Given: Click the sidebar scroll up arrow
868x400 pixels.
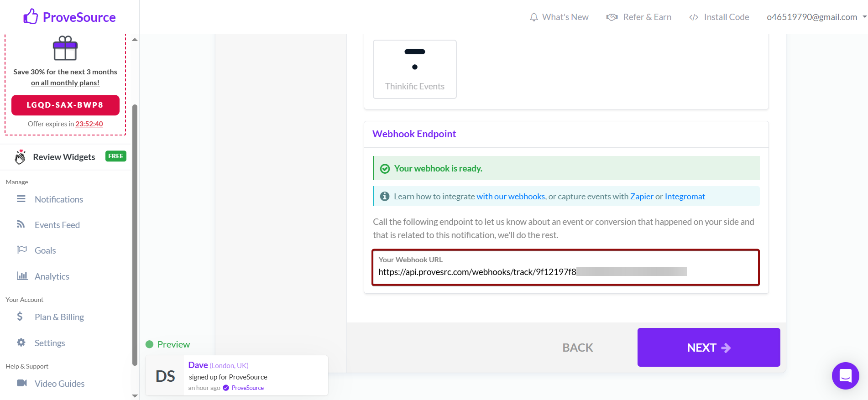Looking at the screenshot, I should (x=135, y=40).
